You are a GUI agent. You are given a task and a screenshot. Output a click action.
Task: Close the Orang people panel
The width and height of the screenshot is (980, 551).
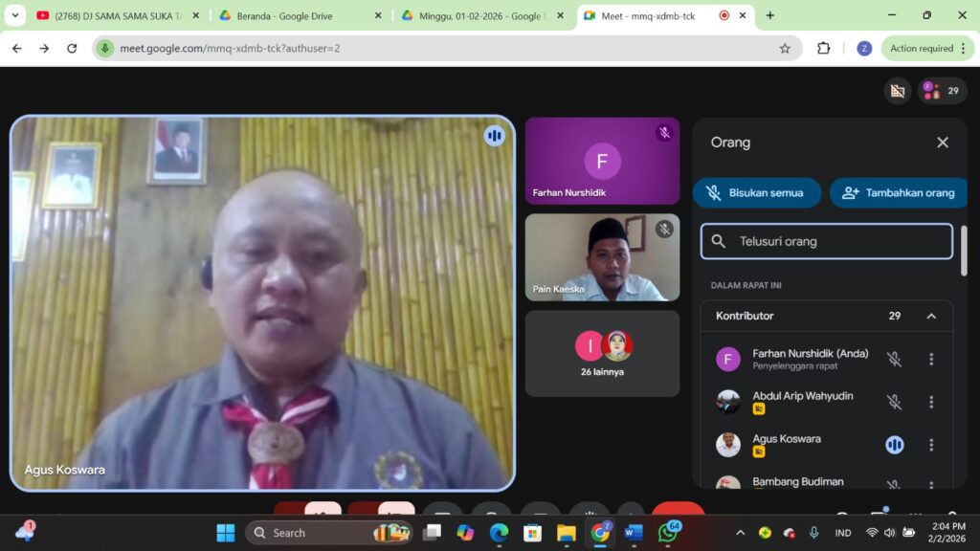click(x=942, y=143)
